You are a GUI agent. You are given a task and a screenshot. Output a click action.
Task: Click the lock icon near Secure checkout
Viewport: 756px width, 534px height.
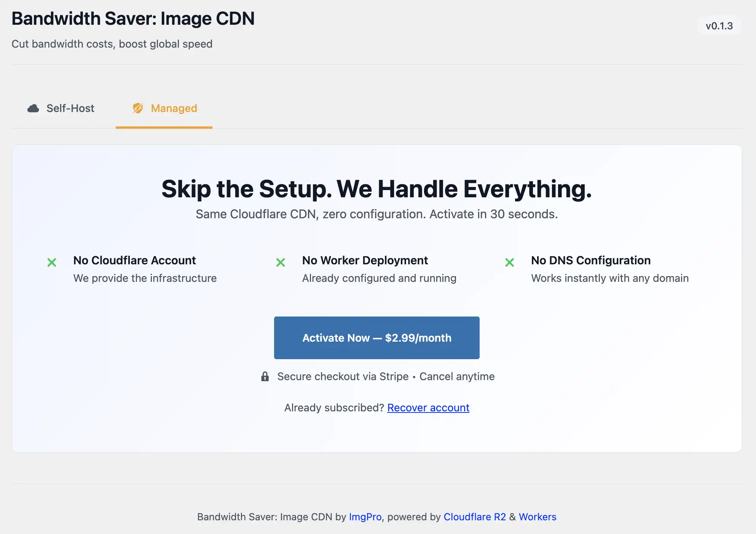pyautogui.click(x=265, y=377)
